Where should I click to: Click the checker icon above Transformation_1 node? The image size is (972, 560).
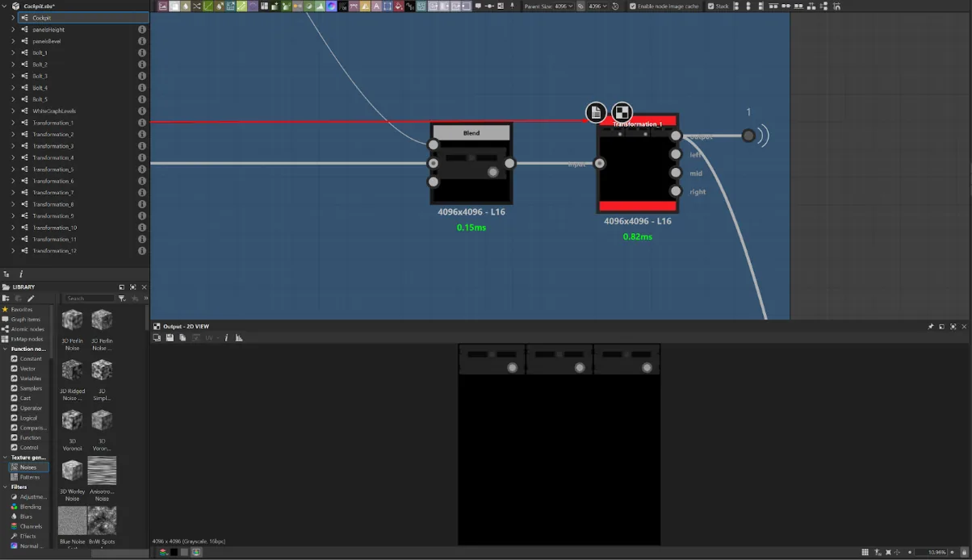tap(622, 113)
